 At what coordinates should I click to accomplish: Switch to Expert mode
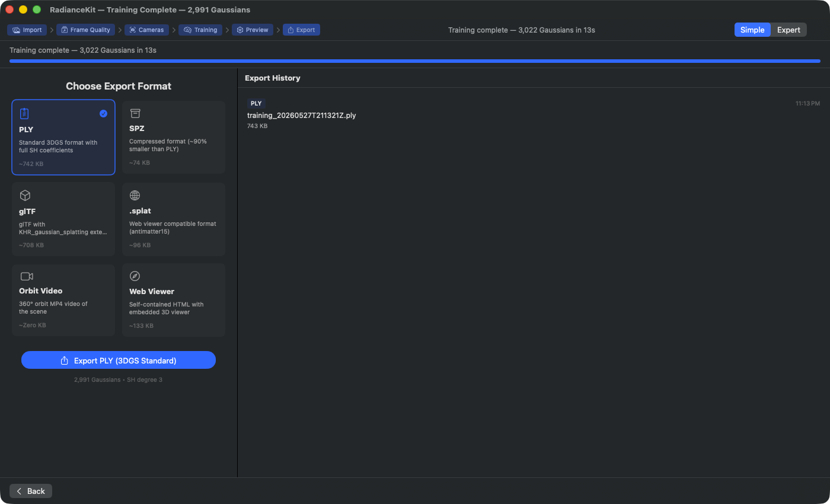coord(788,30)
